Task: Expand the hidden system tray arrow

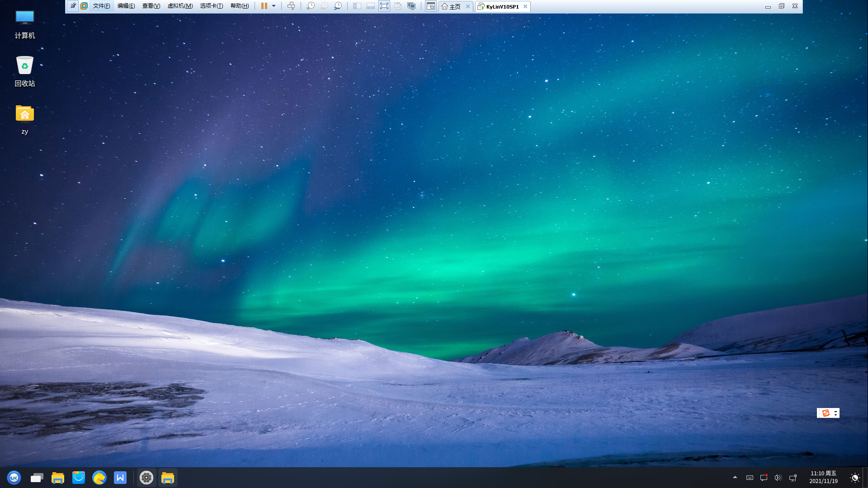Action: coord(735,477)
